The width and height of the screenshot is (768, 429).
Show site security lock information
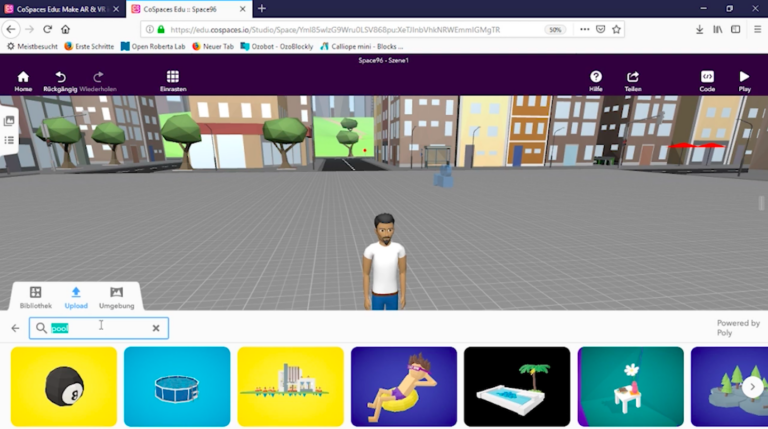[x=161, y=29]
